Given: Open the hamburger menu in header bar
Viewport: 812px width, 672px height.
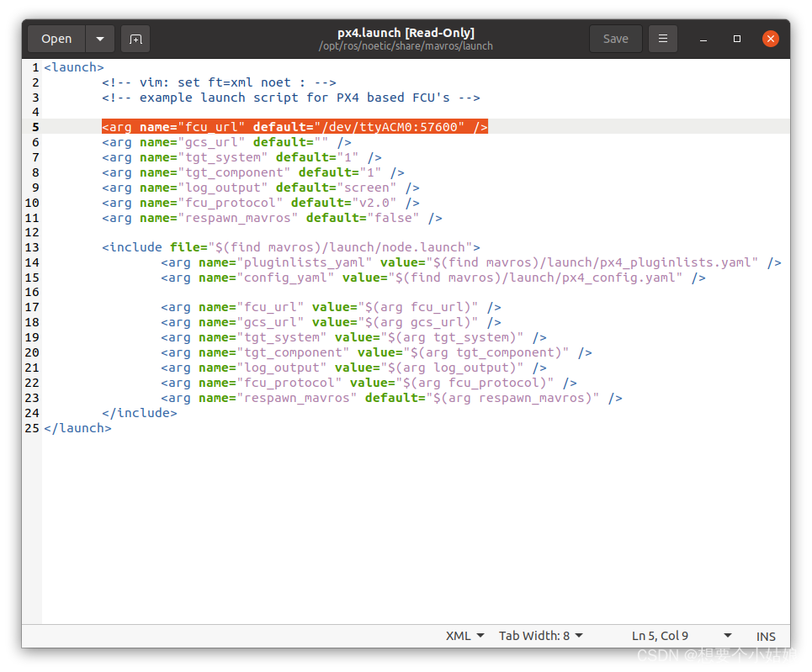Looking at the screenshot, I should (663, 39).
